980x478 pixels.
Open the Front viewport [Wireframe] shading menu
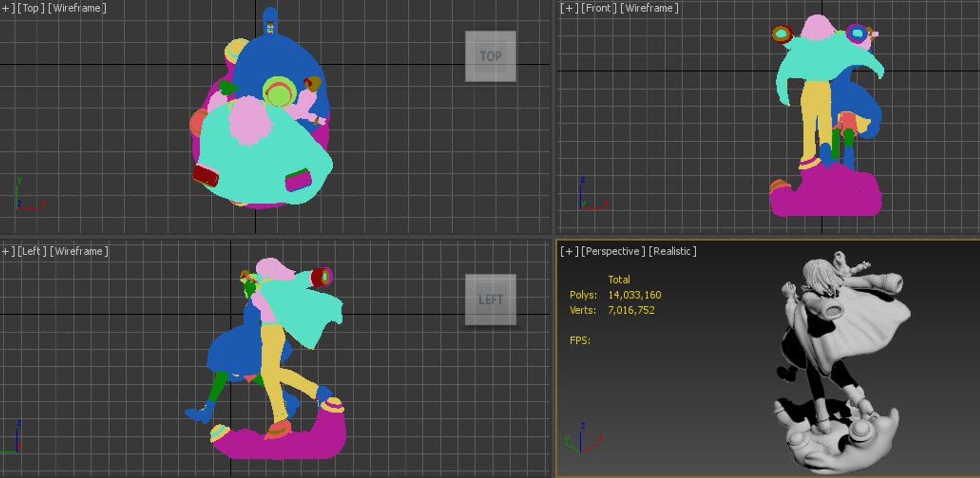point(649,8)
